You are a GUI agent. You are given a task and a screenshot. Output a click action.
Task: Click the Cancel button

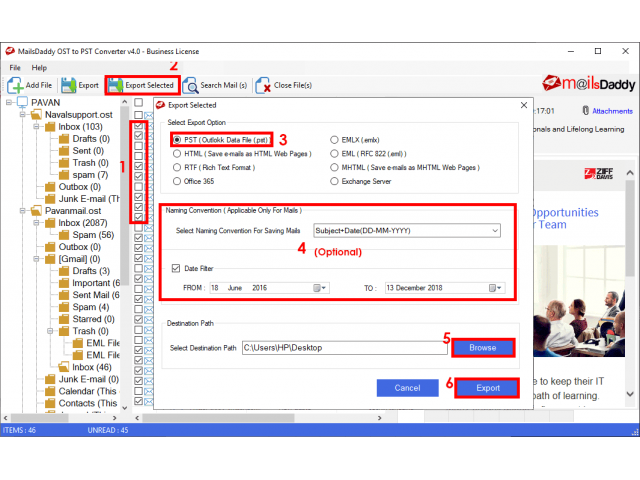tap(407, 388)
